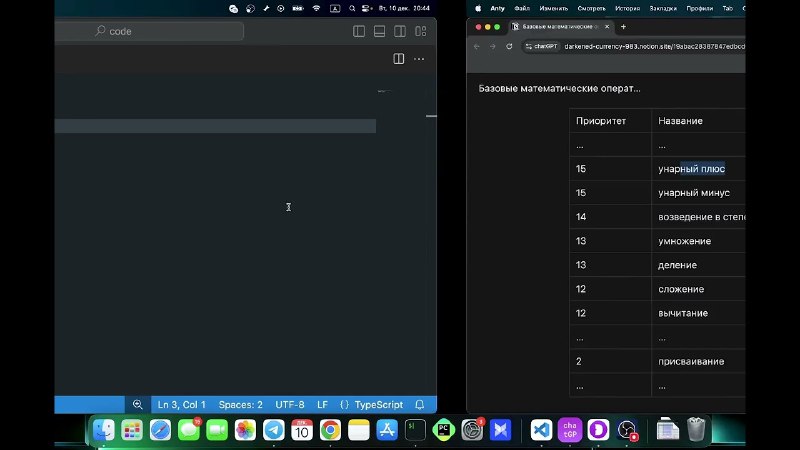Click the curly braces icon in the status bar

click(344, 405)
